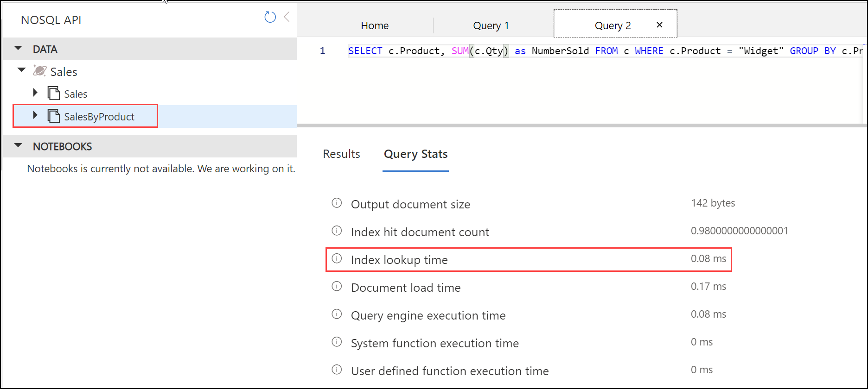The height and width of the screenshot is (389, 868).
Task: Click the Sales database planet icon
Action: click(39, 71)
